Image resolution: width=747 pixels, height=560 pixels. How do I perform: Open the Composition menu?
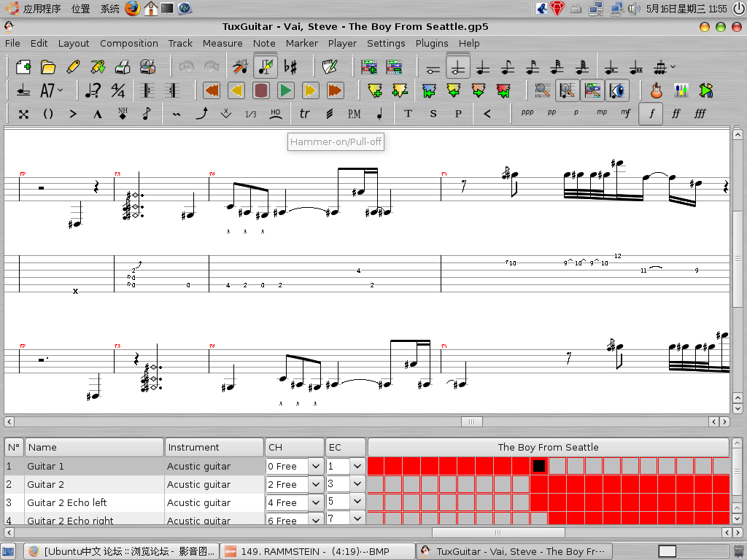(128, 43)
